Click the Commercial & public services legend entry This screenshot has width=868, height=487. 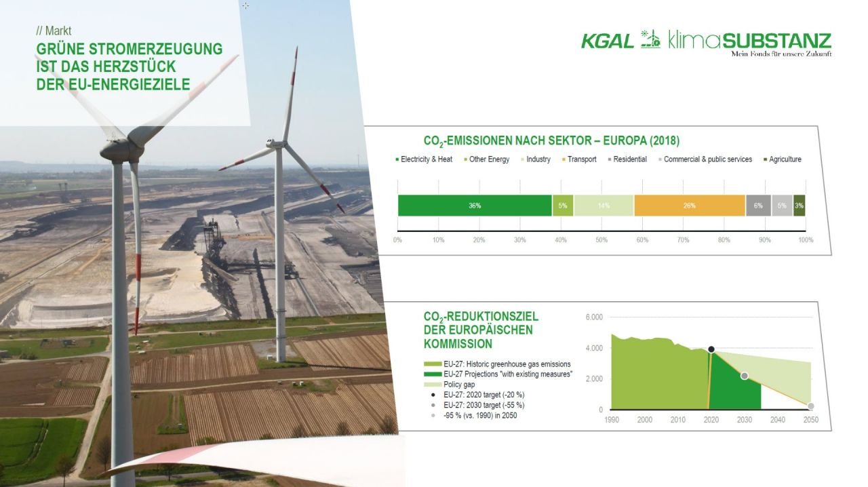point(707,159)
